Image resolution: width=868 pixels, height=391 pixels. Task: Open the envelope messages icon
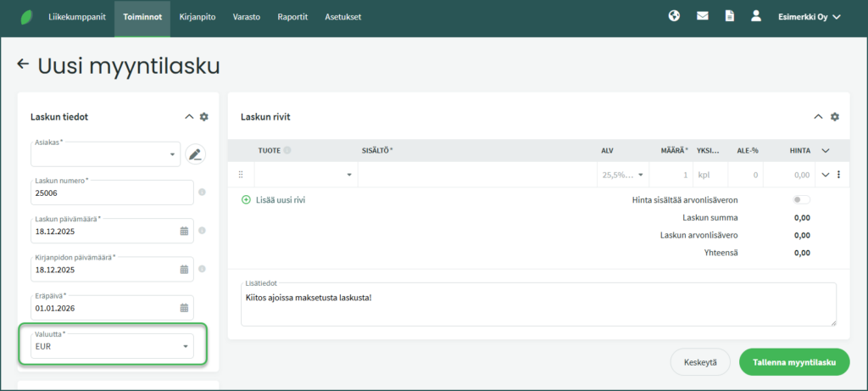click(702, 16)
